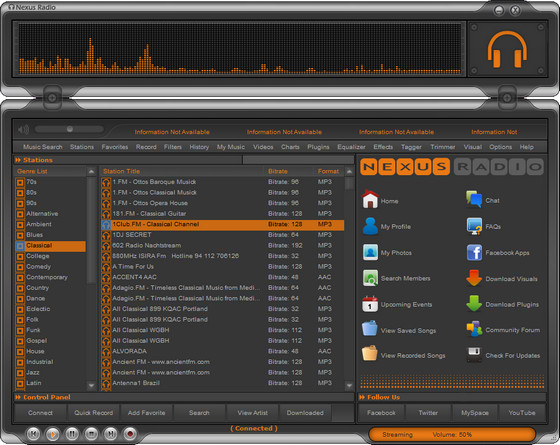Select station Antenna1 Brazil
The width and height of the screenshot is (560, 445).
tap(222, 383)
